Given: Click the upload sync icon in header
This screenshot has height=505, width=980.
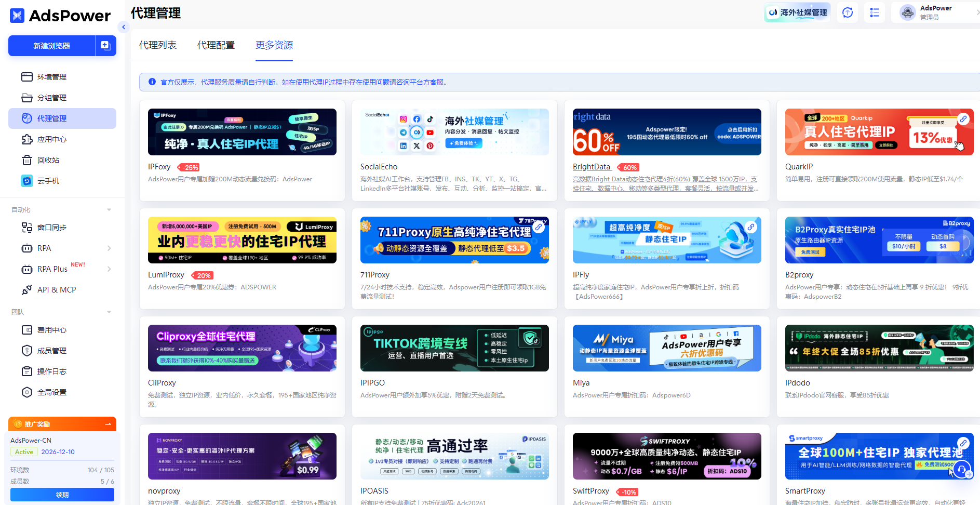Looking at the screenshot, I should coord(848,12).
